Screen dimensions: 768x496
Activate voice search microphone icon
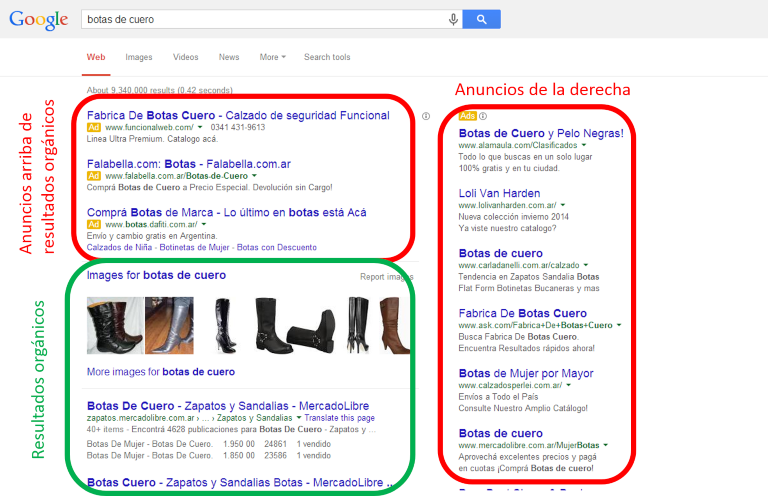[x=454, y=19]
